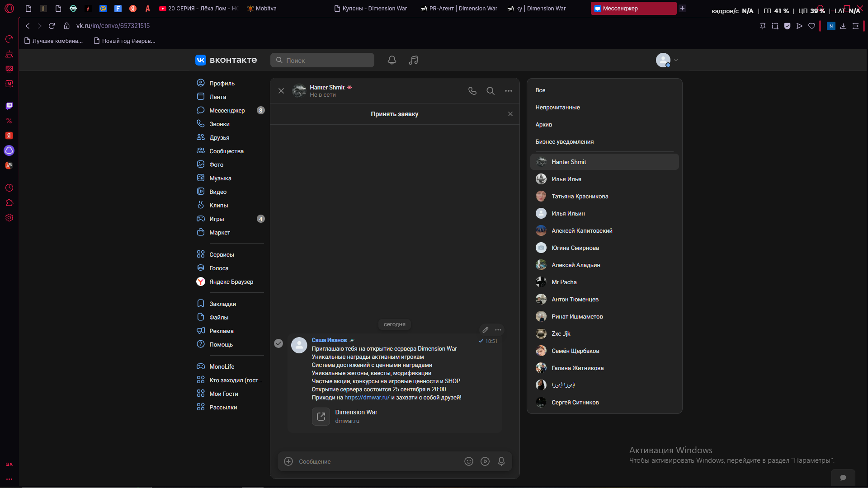
Task: Open more actions for the sent message
Action: pos(498,330)
